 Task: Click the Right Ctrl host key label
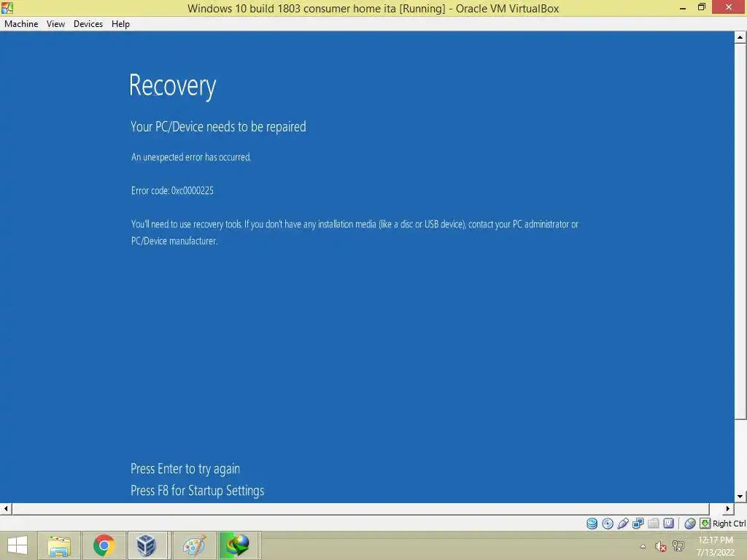(x=729, y=524)
